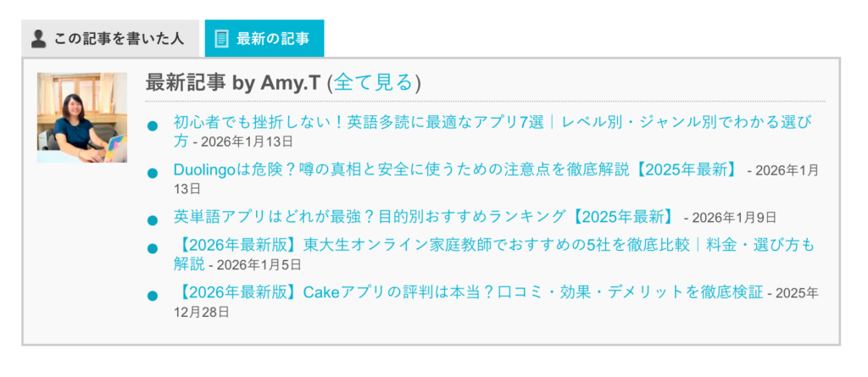Open the 英語多読に最適なアプリ7選 article
The width and height of the screenshot is (868, 377).
click(492, 122)
